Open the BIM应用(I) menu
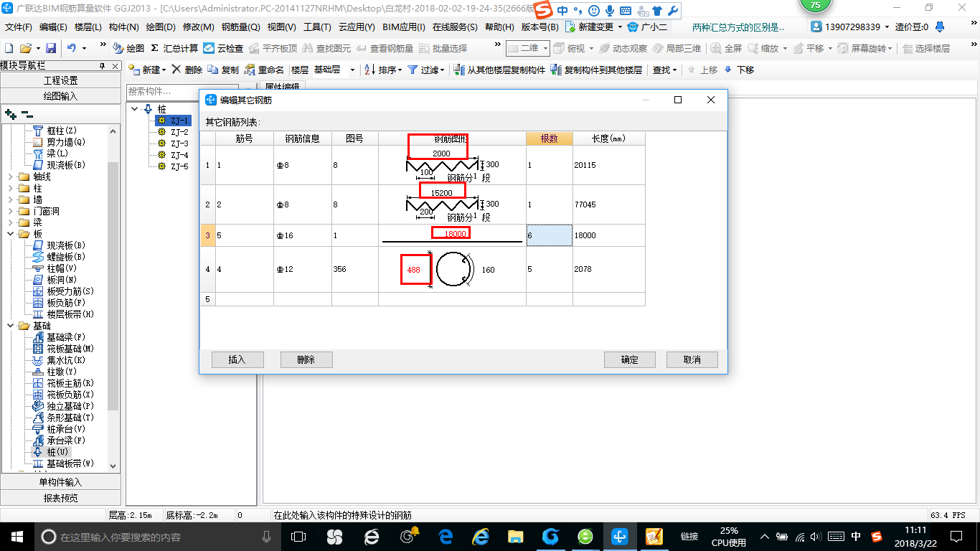Image resolution: width=980 pixels, height=551 pixels. [404, 27]
